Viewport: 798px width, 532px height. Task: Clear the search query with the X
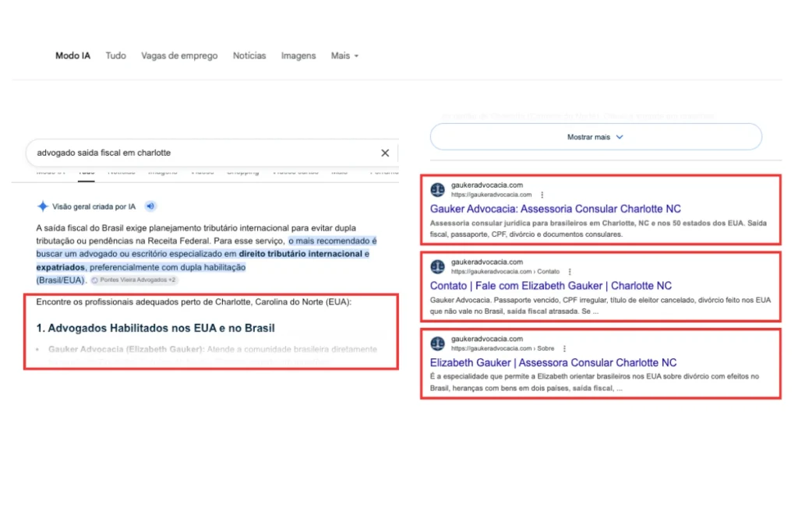[x=385, y=153]
